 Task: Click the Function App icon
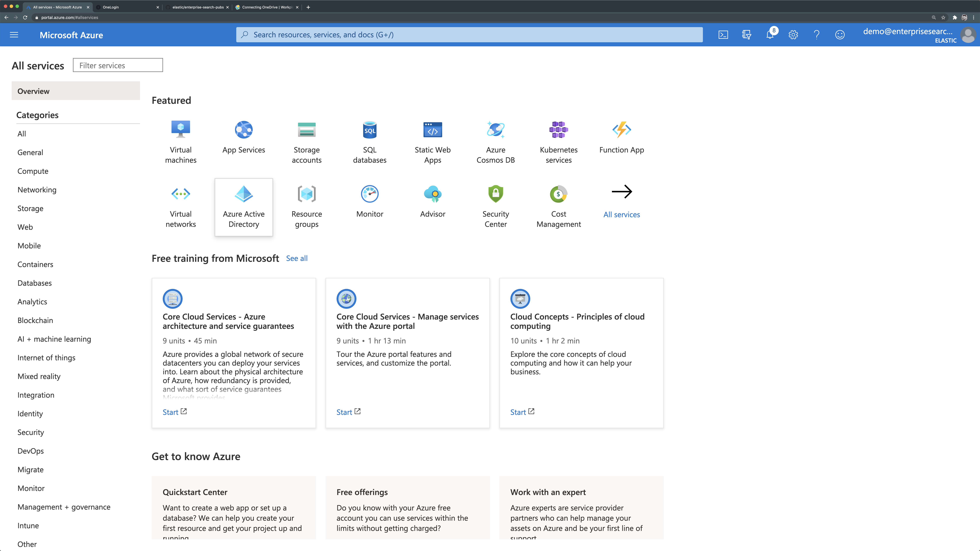(621, 130)
